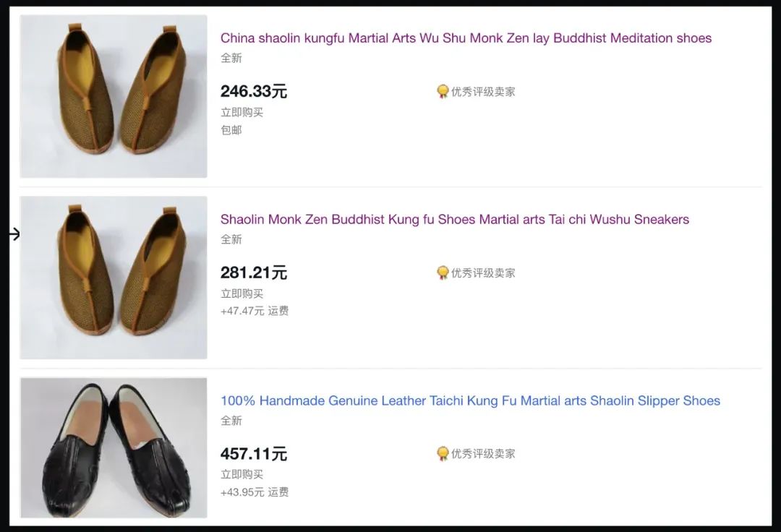The height and width of the screenshot is (532, 781).
Task: Click 立即购买 on the leather slipper listing
Action: (x=242, y=475)
